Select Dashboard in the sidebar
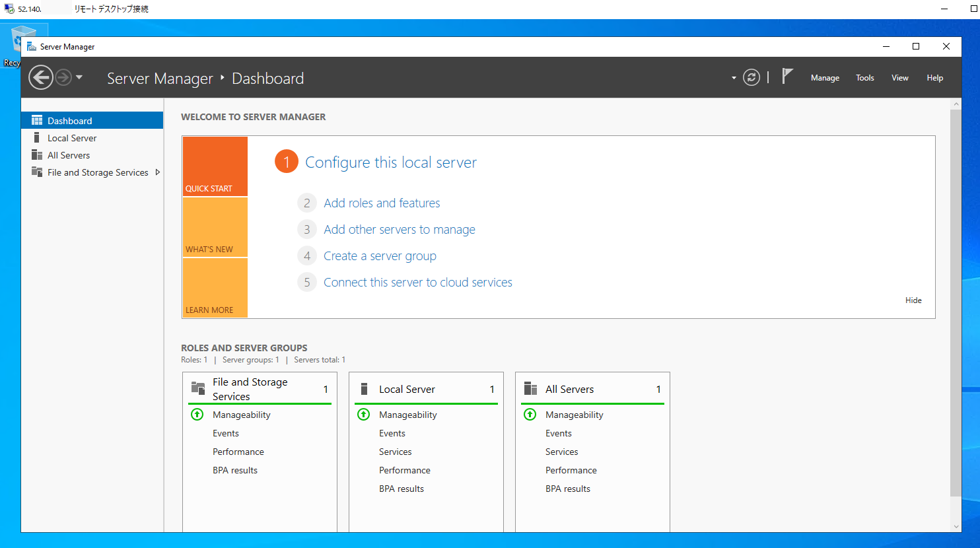 pos(92,121)
